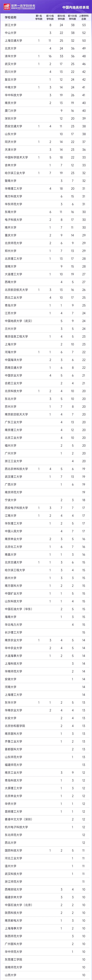Click the 北京航空航天大学 name
This screenshot has height=980, width=92.
tap(16, 290)
